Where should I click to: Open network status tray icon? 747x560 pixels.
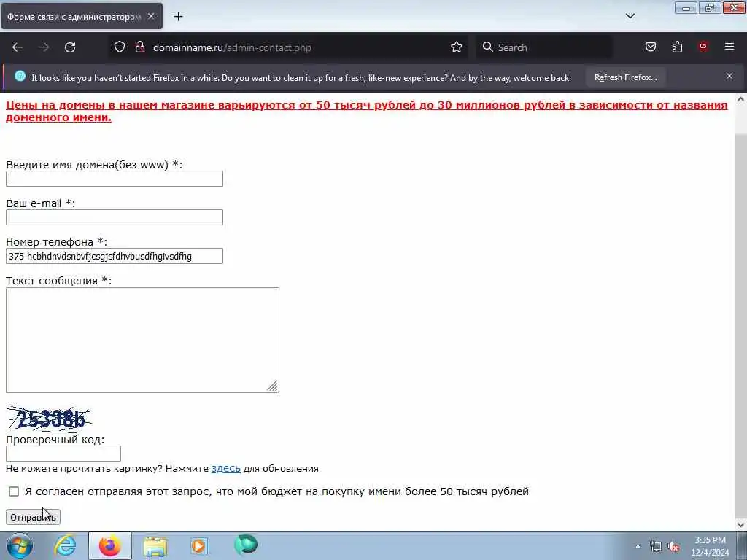pyautogui.click(x=656, y=547)
